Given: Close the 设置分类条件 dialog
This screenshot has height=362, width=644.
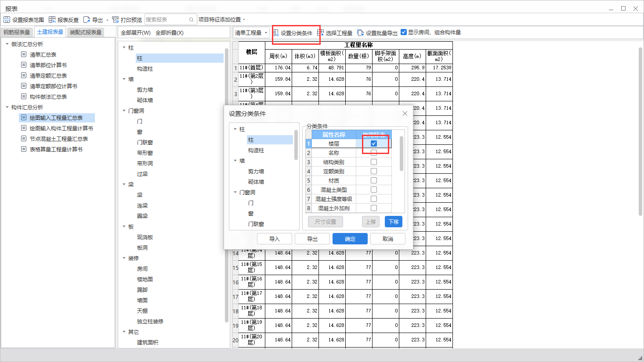Looking at the screenshot, I should 405,114.
